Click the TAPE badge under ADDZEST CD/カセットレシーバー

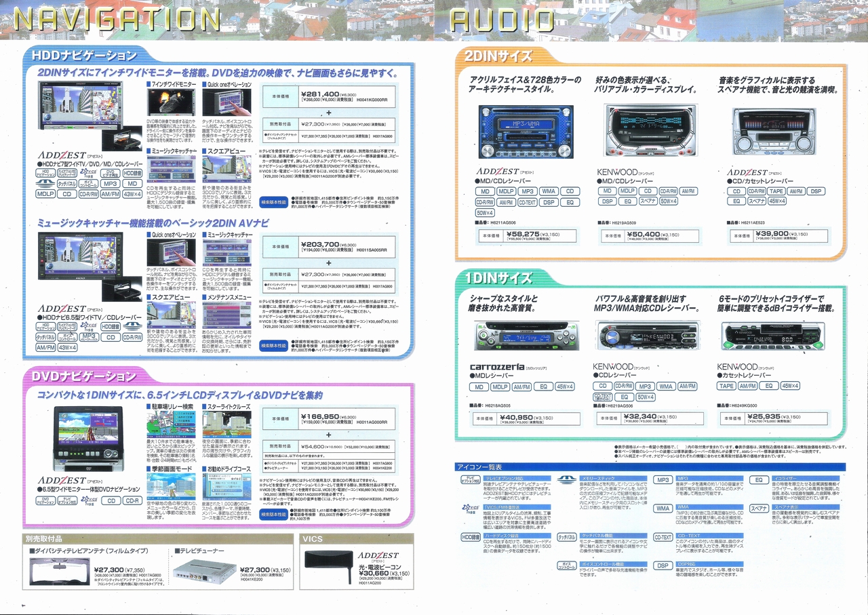click(x=776, y=191)
